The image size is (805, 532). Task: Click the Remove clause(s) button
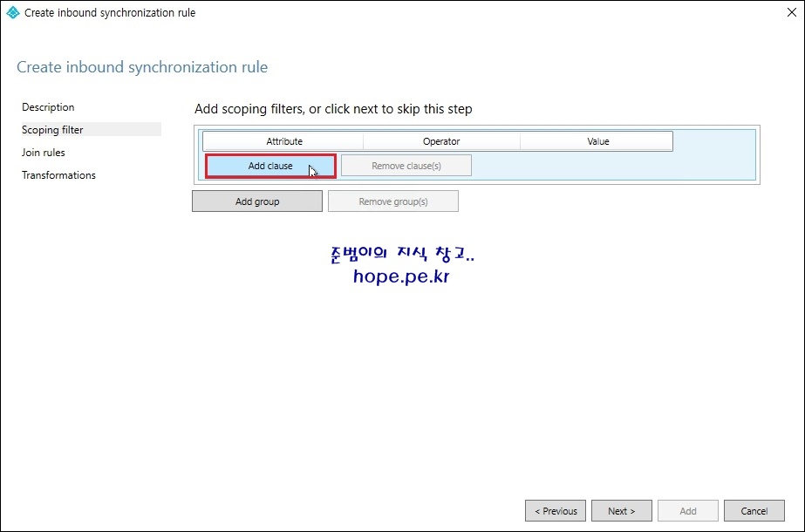(406, 166)
